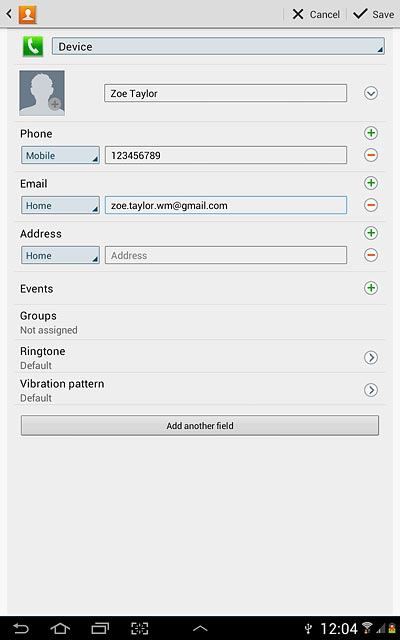The height and width of the screenshot is (640, 400).
Task: Tap the Add another field button
Action: [200, 426]
